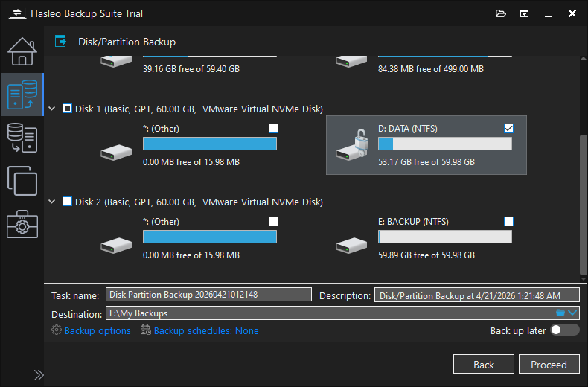
Task: Click the locked D: DATA drive icon
Action: 353,145
